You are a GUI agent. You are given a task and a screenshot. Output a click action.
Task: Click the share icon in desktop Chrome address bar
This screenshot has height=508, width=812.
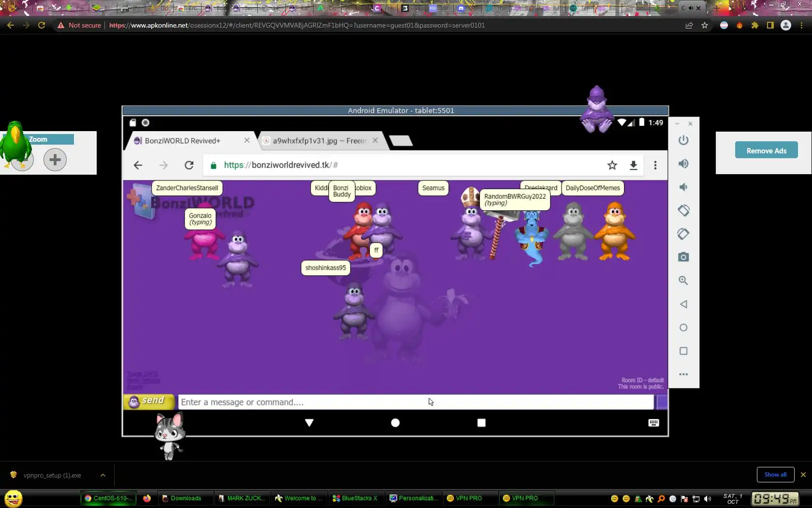689,25
